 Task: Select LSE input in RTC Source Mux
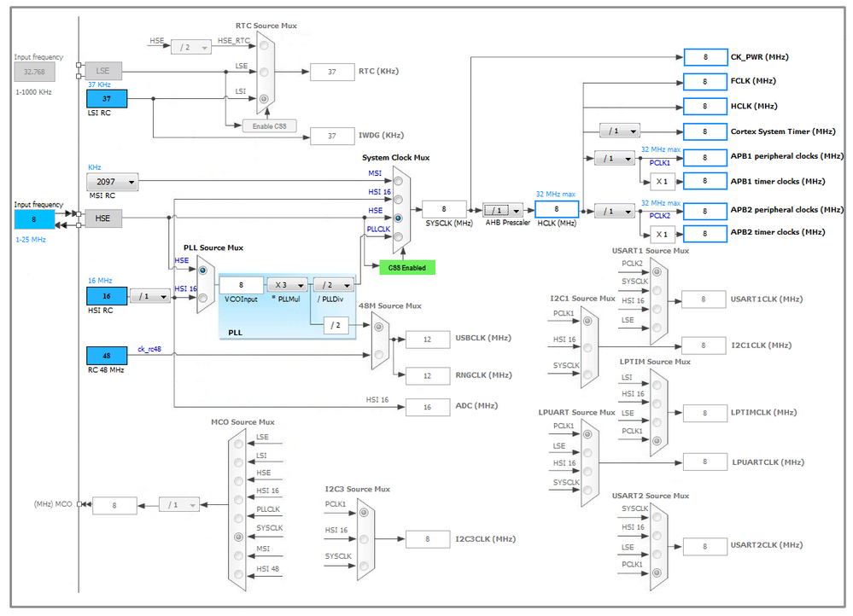click(x=264, y=72)
